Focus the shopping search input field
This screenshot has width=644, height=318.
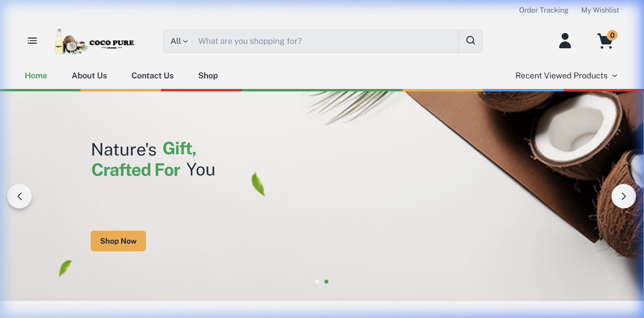coord(325,41)
